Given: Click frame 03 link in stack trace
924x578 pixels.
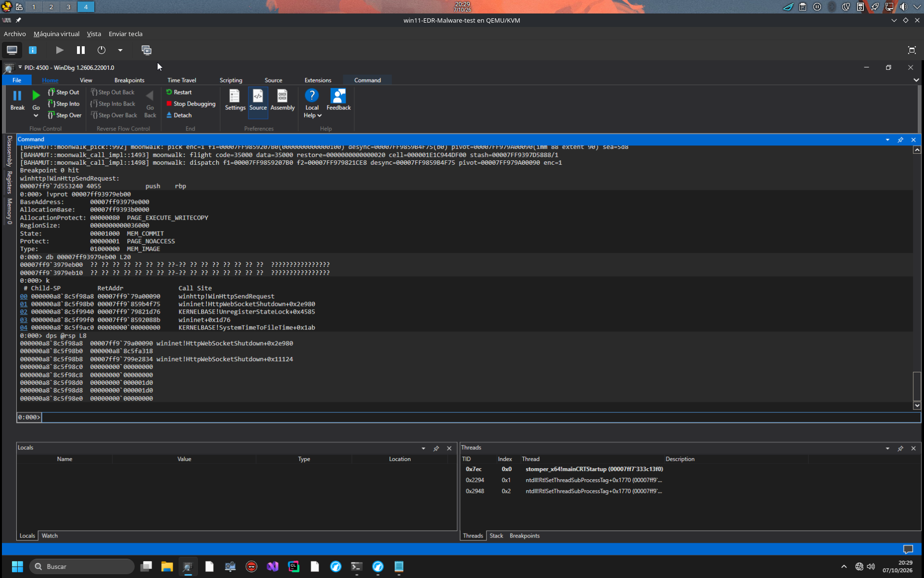Looking at the screenshot, I should click(24, 320).
